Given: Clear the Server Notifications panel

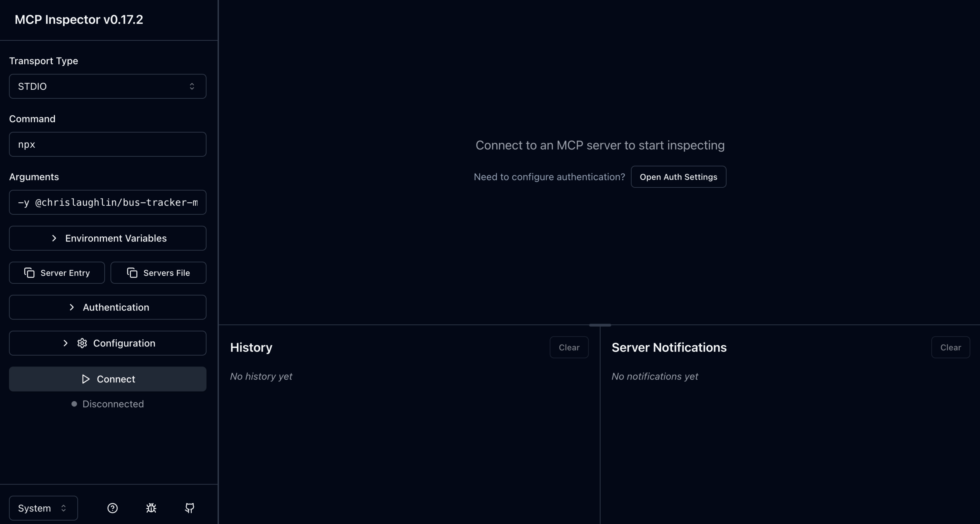Looking at the screenshot, I should point(950,347).
